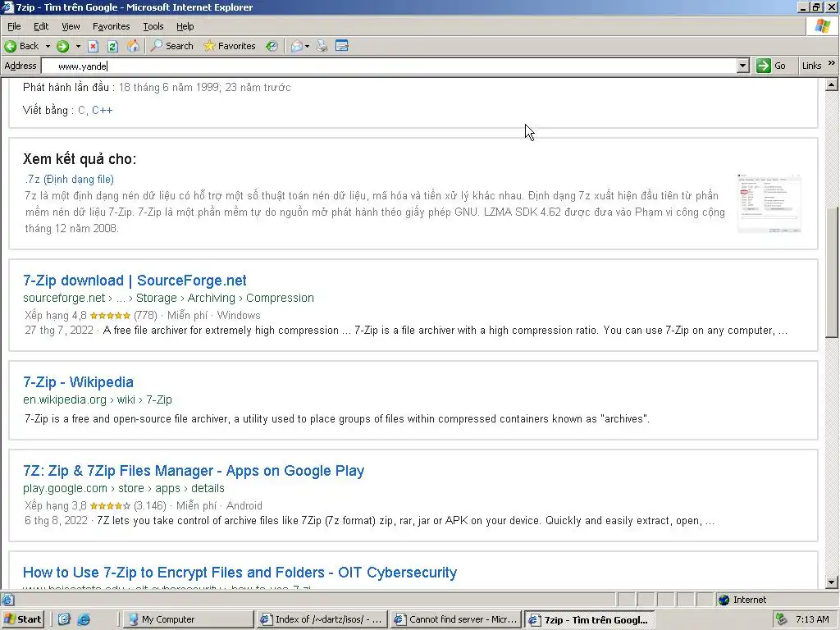Viewport: 840px width, 630px height.
Task: Open the C++ link
Action: click(x=102, y=111)
